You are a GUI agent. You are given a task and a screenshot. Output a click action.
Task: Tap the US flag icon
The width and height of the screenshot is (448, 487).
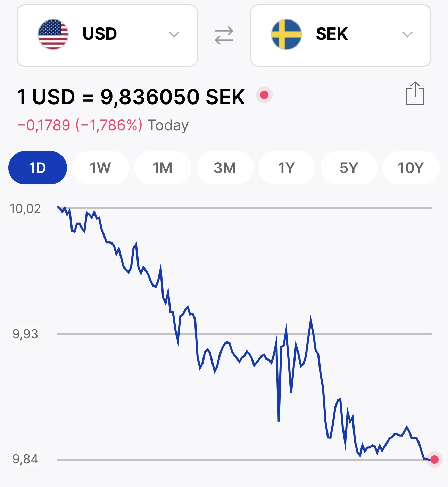pyautogui.click(x=53, y=34)
